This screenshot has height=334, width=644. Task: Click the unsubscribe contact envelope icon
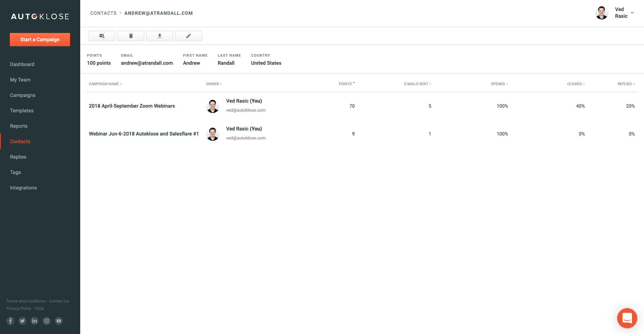tap(102, 36)
